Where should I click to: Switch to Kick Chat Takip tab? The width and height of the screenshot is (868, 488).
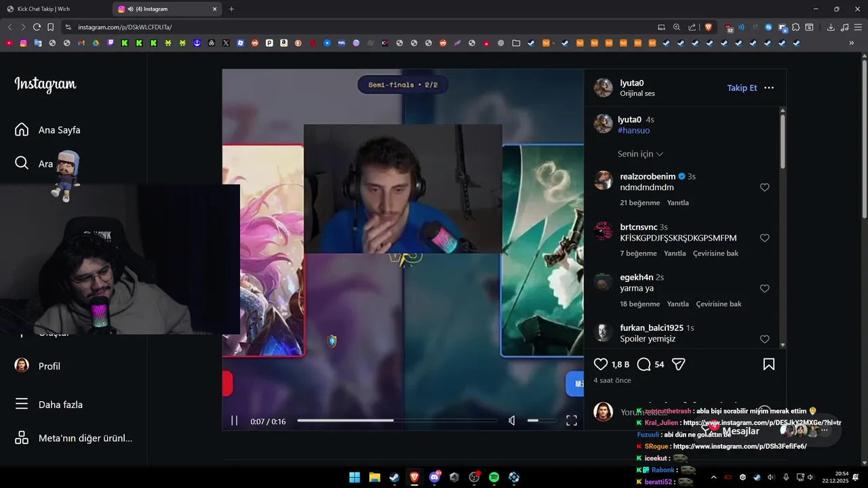click(54, 9)
